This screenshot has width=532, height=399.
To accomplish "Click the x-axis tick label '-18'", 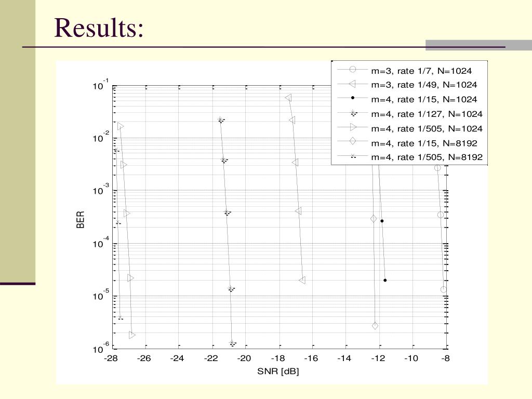I will coord(277,358).
